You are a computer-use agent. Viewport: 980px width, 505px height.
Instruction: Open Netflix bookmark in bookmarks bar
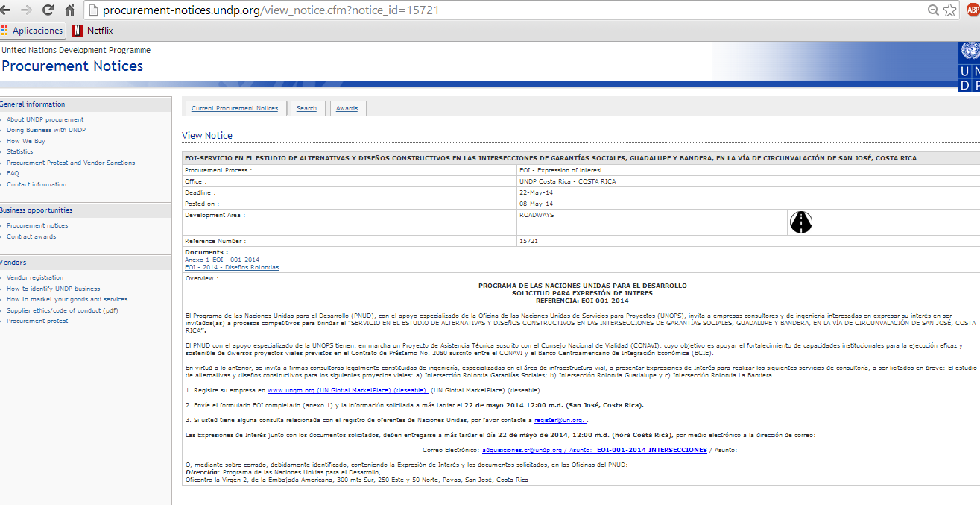(92, 31)
